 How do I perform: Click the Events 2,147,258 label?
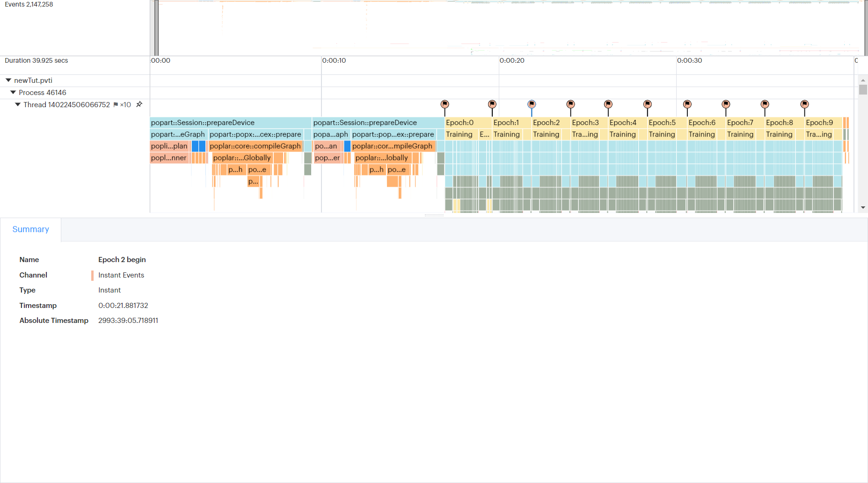pos(29,4)
